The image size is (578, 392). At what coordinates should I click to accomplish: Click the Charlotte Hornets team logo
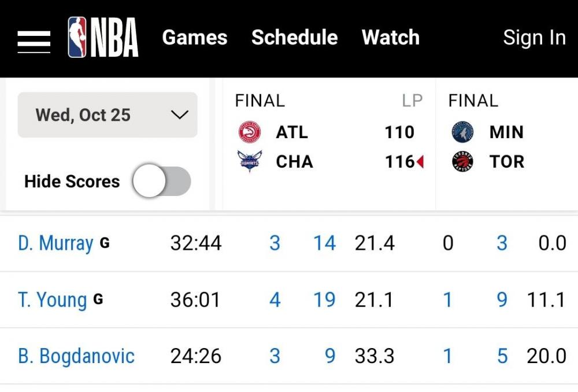pyautogui.click(x=250, y=161)
